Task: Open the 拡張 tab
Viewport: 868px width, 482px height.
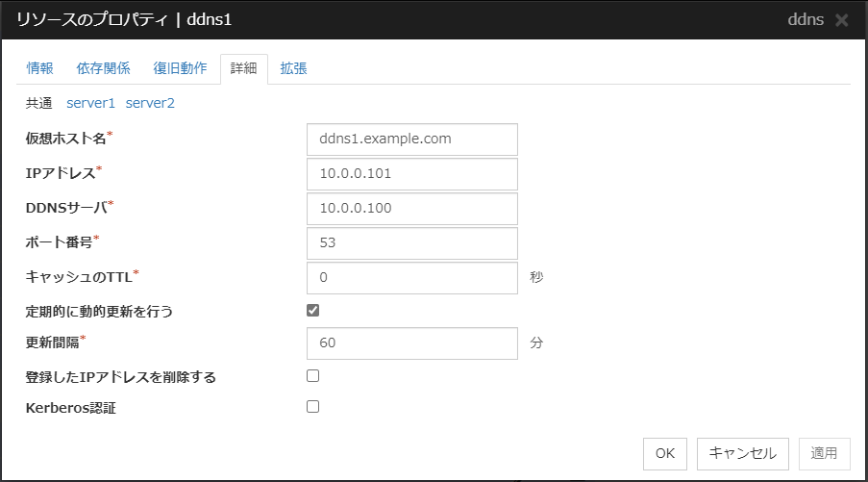Action: [x=293, y=68]
